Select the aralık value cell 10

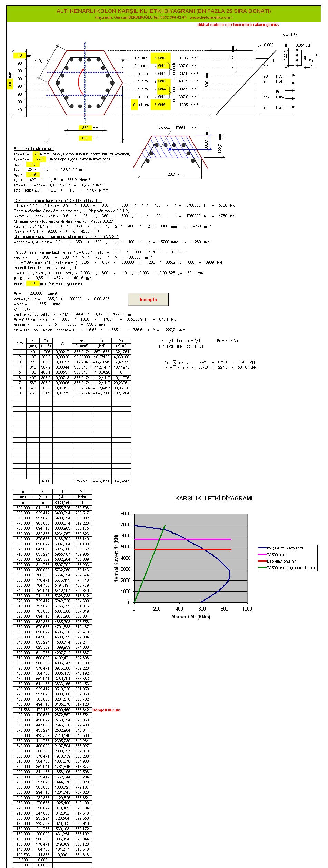pos(33,283)
